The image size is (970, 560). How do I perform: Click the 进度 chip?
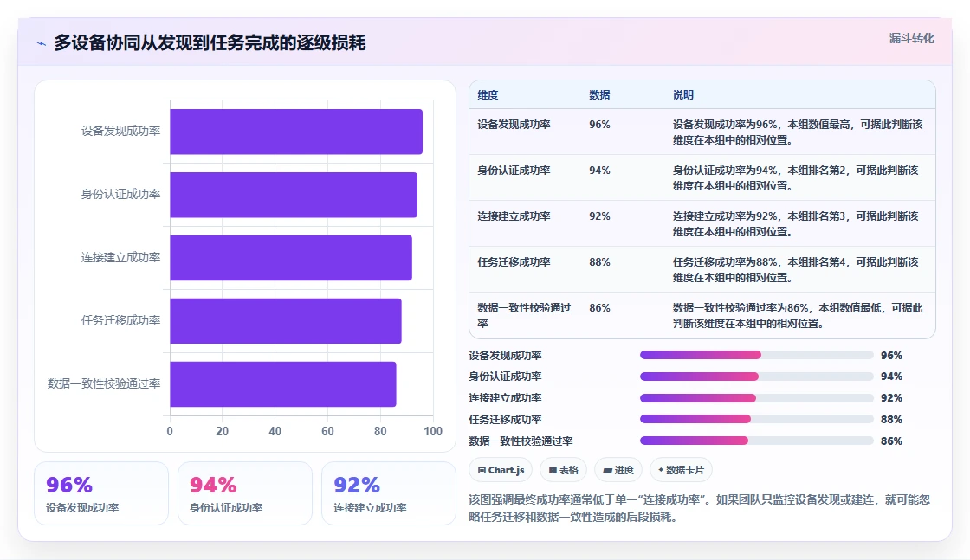tap(618, 470)
